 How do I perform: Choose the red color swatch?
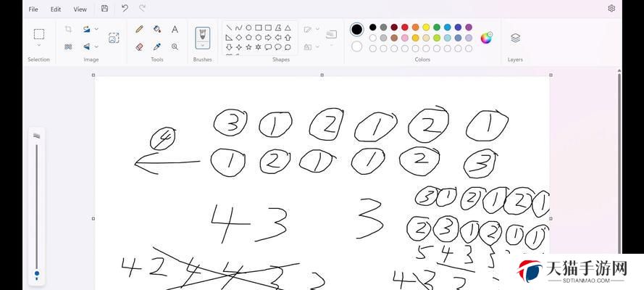tap(404, 27)
